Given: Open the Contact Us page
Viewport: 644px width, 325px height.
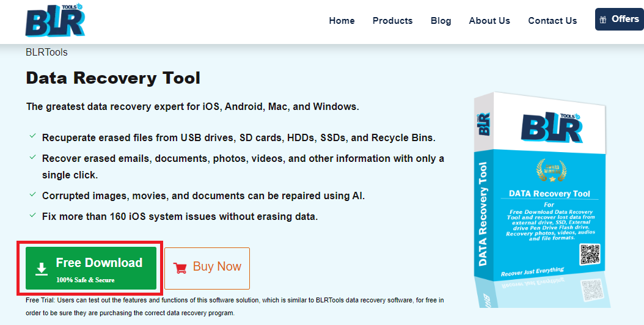Looking at the screenshot, I should click(x=552, y=21).
